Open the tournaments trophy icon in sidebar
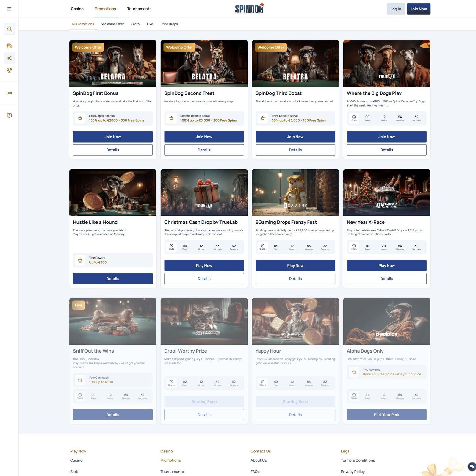 (x=9, y=70)
